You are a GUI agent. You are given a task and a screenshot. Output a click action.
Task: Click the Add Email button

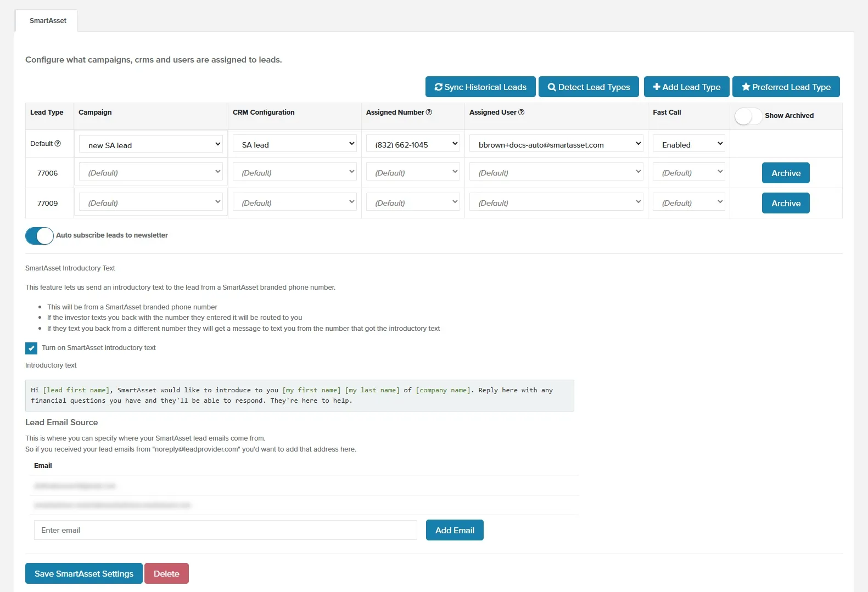[455, 530]
